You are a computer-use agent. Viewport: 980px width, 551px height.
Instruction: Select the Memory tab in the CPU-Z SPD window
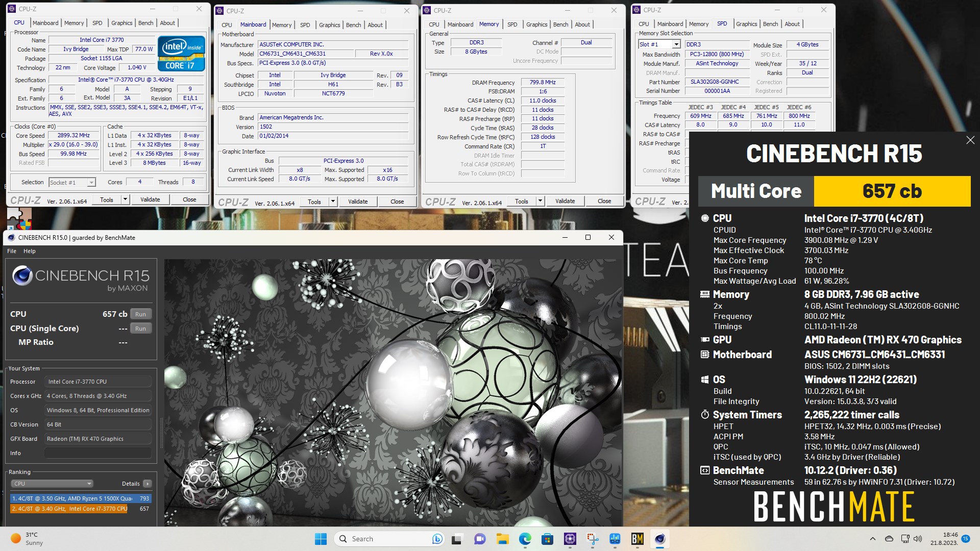click(698, 24)
